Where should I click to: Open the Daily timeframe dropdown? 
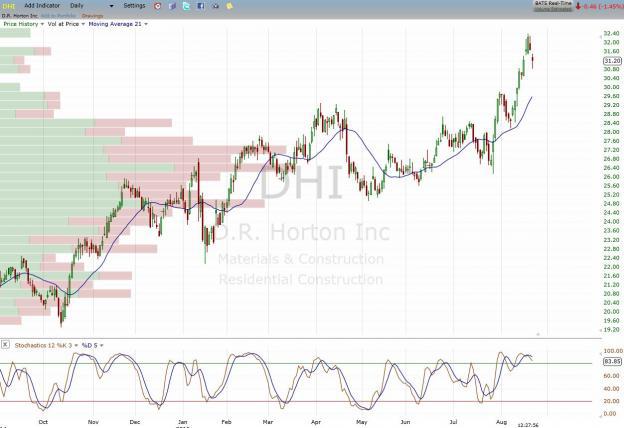click(x=92, y=6)
